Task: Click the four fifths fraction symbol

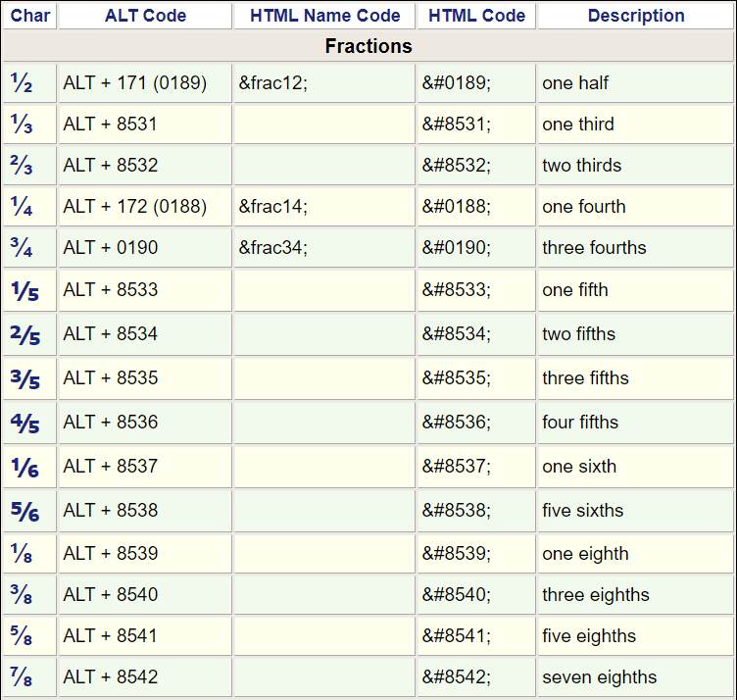Action: click(x=25, y=424)
